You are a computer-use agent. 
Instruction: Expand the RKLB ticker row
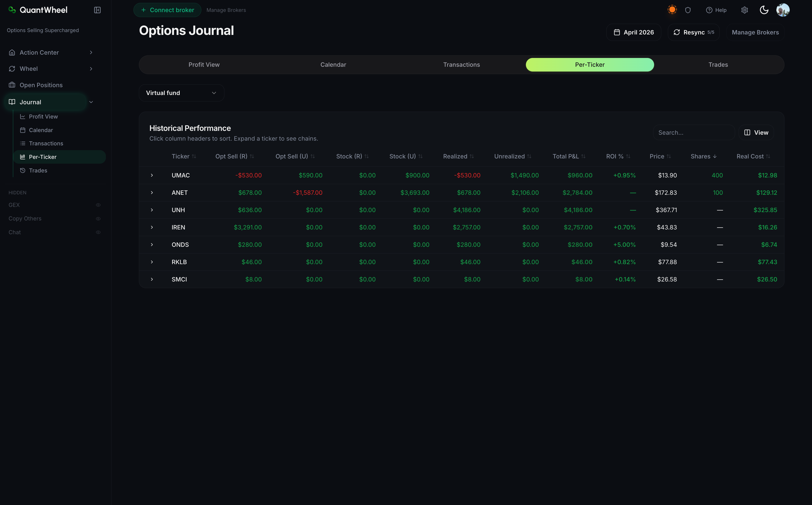click(152, 262)
